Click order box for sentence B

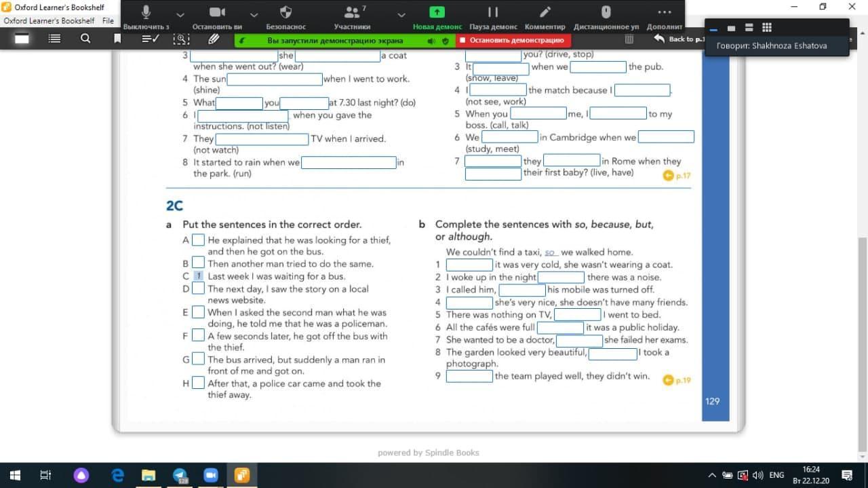[198, 263]
